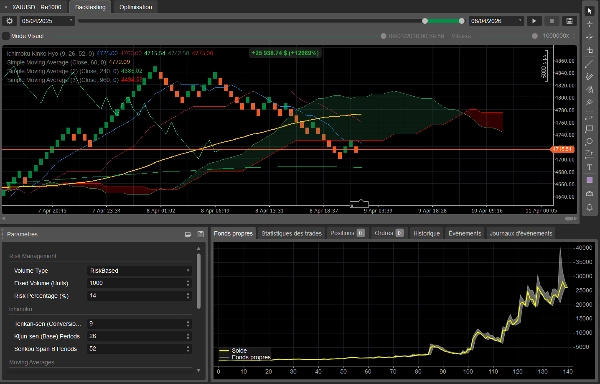Open the backtest start date dropdown

coord(47,21)
